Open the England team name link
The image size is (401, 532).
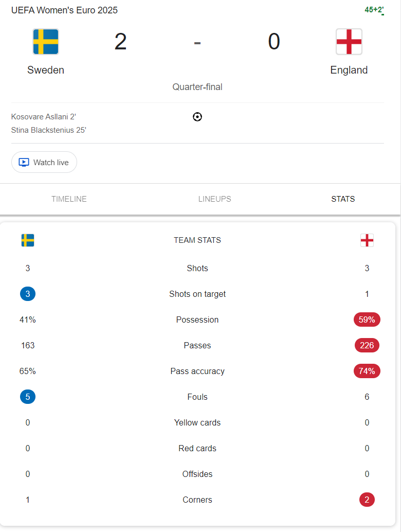coord(349,70)
